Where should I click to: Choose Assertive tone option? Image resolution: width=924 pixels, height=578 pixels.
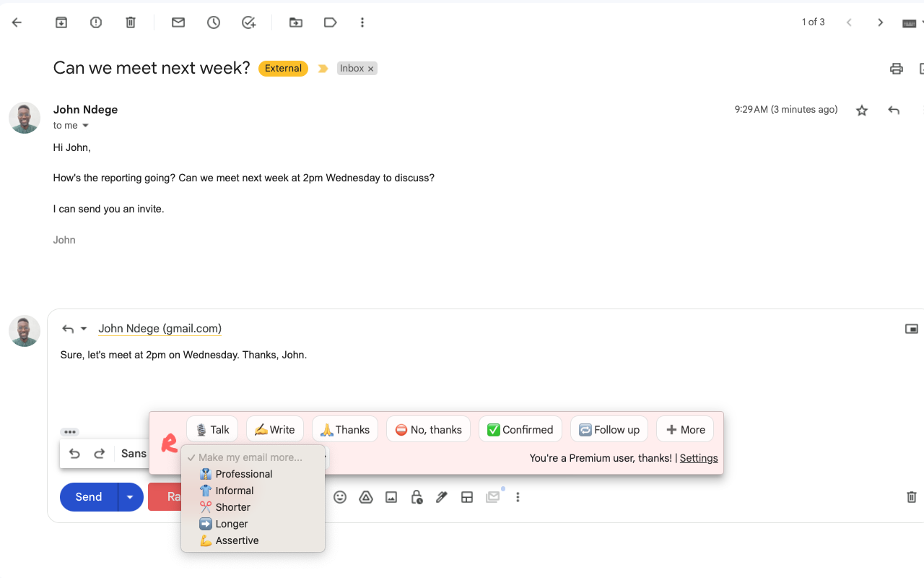point(253,540)
